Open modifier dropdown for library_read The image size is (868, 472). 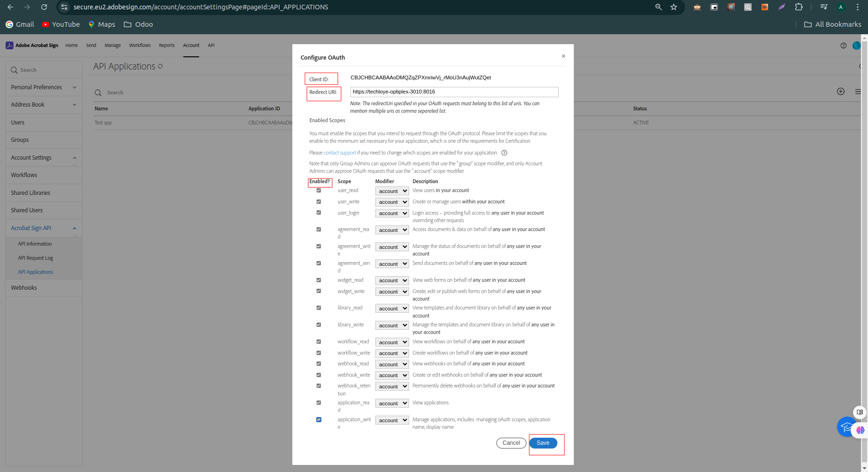392,309
